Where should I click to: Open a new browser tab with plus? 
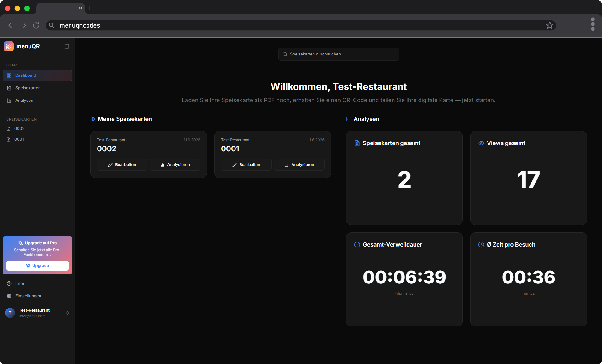(89, 8)
